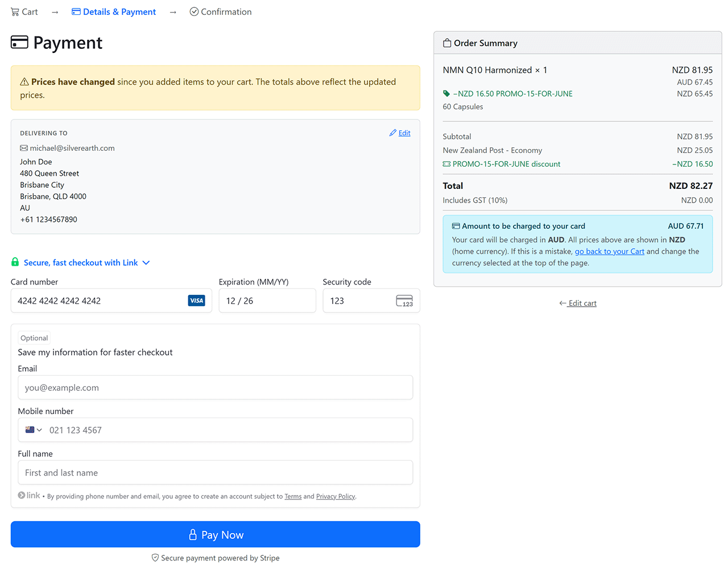Click the shopping bag icon in Order Summary
The height and width of the screenshot is (565, 728).
tap(447, 43)
